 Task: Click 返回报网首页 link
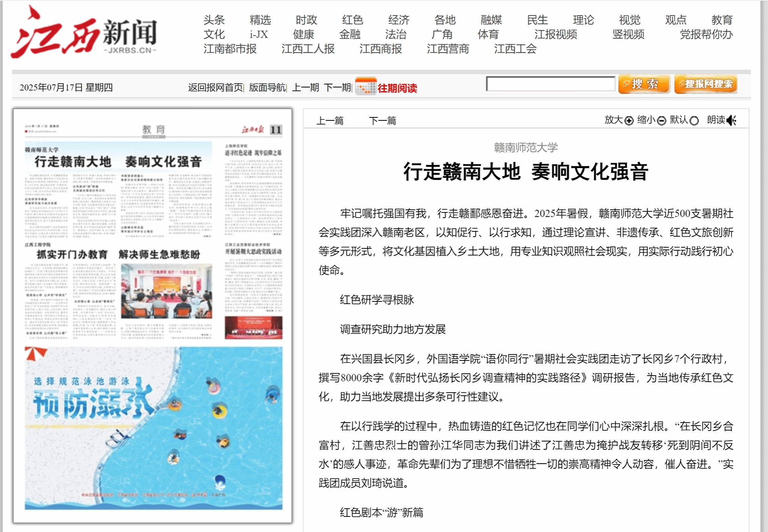215,87
